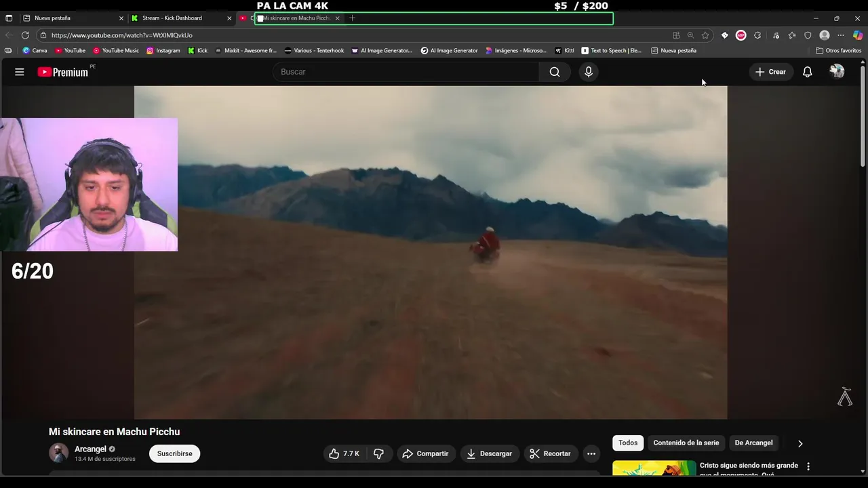Screen dimensions: 868x488
Task: Launch the Copilot sidebar icon
Action: tap(858, 35)
